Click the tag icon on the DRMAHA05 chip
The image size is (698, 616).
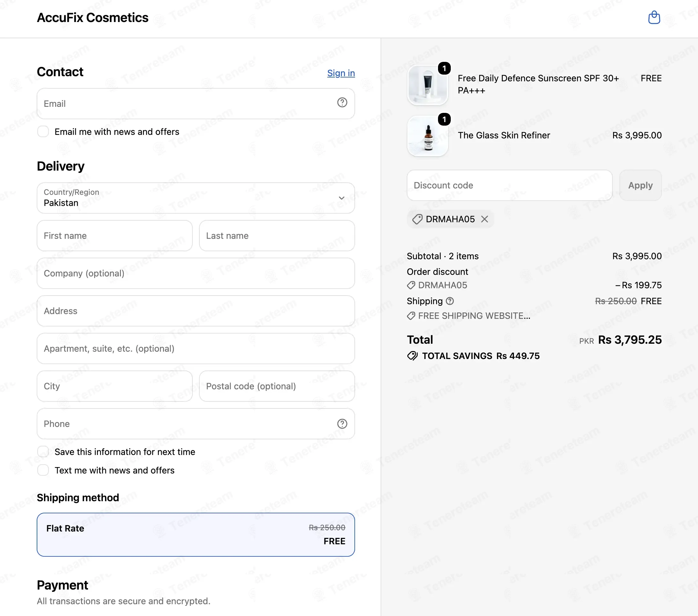[x=417, y=219]
